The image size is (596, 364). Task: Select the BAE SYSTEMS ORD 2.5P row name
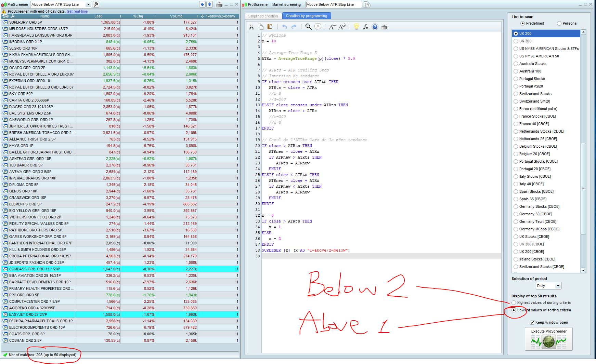click(30, 113)
